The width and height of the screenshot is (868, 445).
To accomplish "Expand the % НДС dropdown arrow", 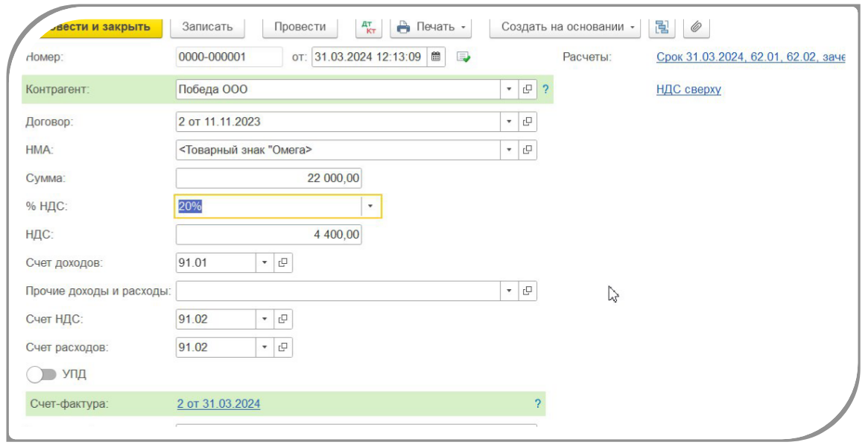I will [x=370, y=206].
